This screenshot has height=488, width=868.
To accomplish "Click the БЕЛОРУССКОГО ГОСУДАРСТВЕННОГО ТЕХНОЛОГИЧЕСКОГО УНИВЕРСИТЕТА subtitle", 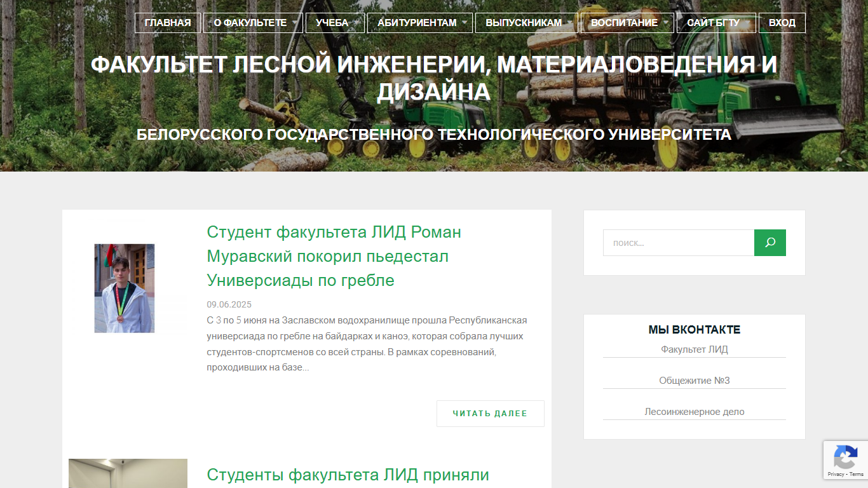I will [x=434, y=135].
